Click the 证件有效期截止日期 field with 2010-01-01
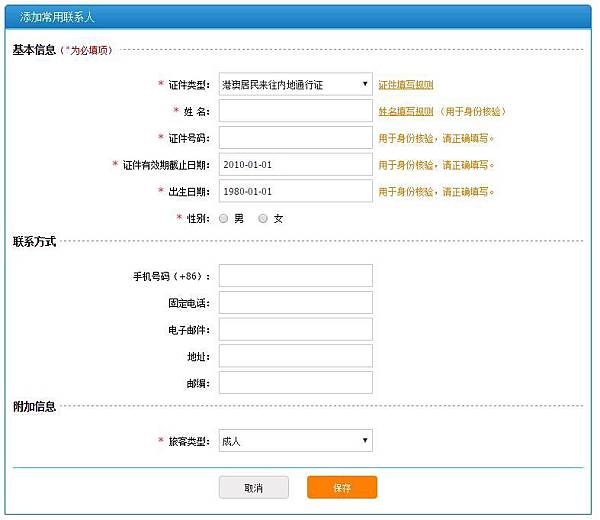 point(295,165)
